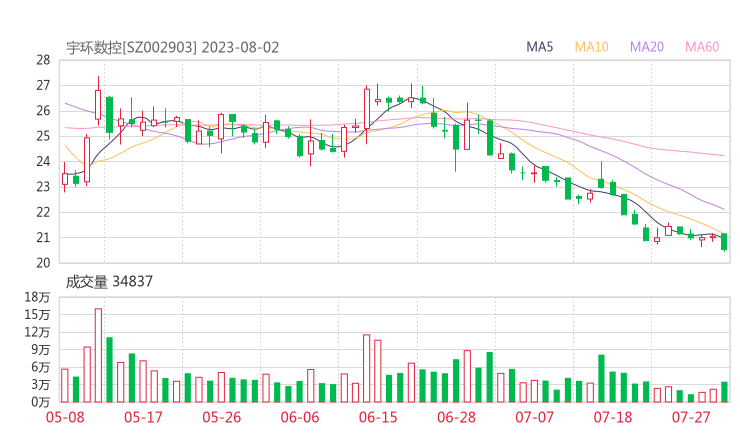The height and width of the screenshot is (440, 740).
Task: Click the 26 price axis label
Action: 43,111
